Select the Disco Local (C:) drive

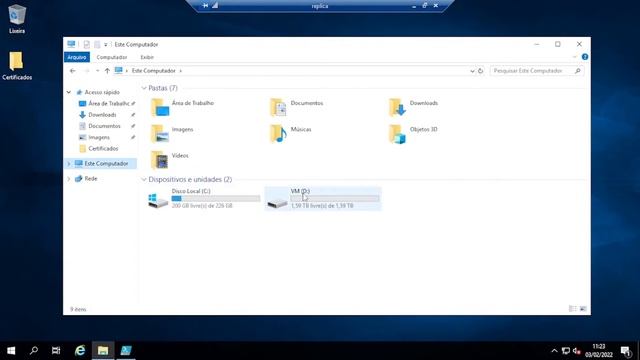[x=204, y=198]
